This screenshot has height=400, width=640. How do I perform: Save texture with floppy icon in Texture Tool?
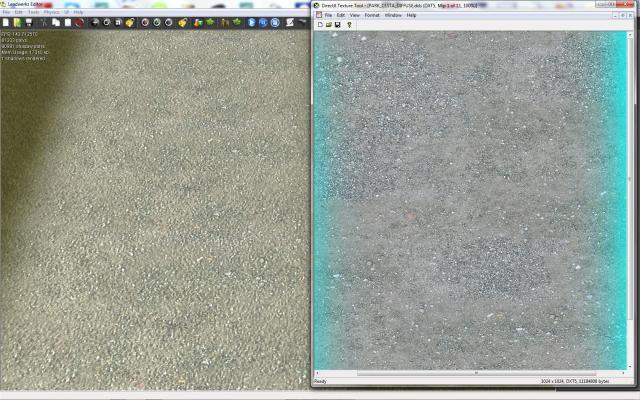click(337, 24)
